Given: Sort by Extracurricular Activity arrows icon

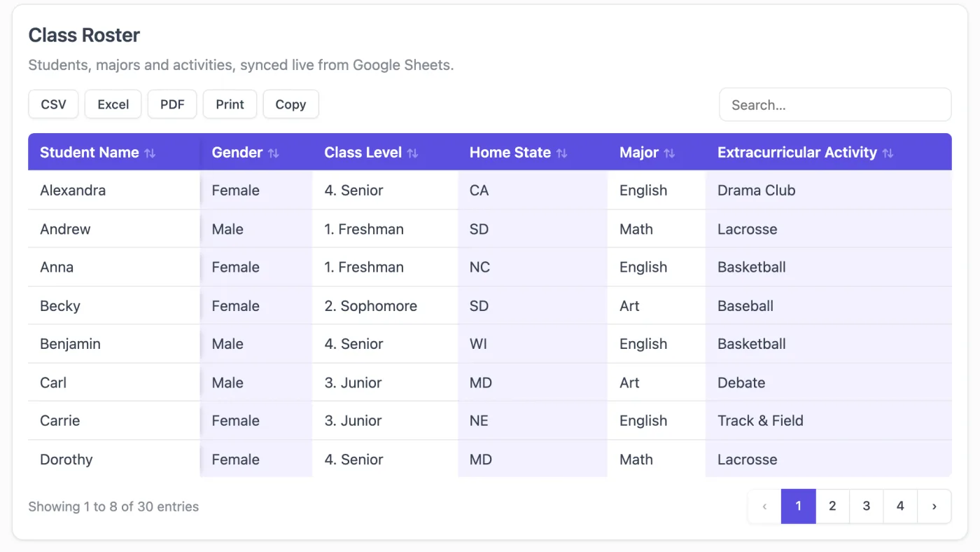Looking at the screenshot, I should point(888,153).
